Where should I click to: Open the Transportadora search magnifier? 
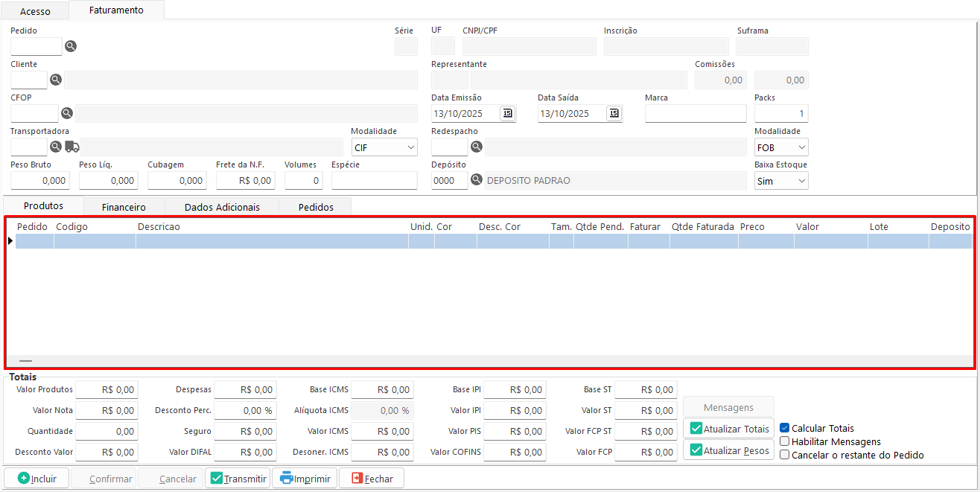(56, 147)
